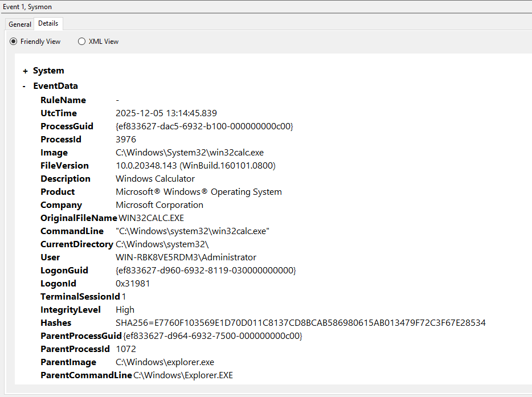
Task: Click the Image path win32calc.exe value
Action: 189,153
